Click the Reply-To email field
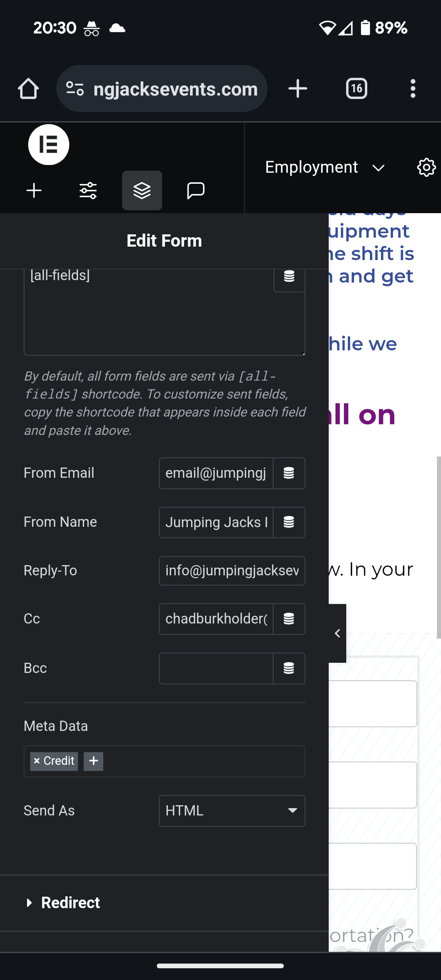The image size is (441, 980). pyautogui.click(x=232, y=571)
